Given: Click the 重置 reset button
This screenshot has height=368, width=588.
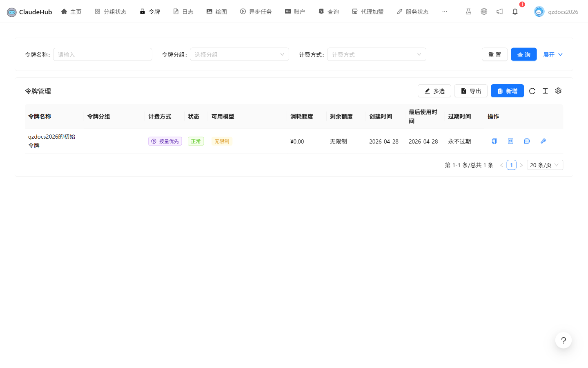Looking at the screenshot, I should point(495,54).
